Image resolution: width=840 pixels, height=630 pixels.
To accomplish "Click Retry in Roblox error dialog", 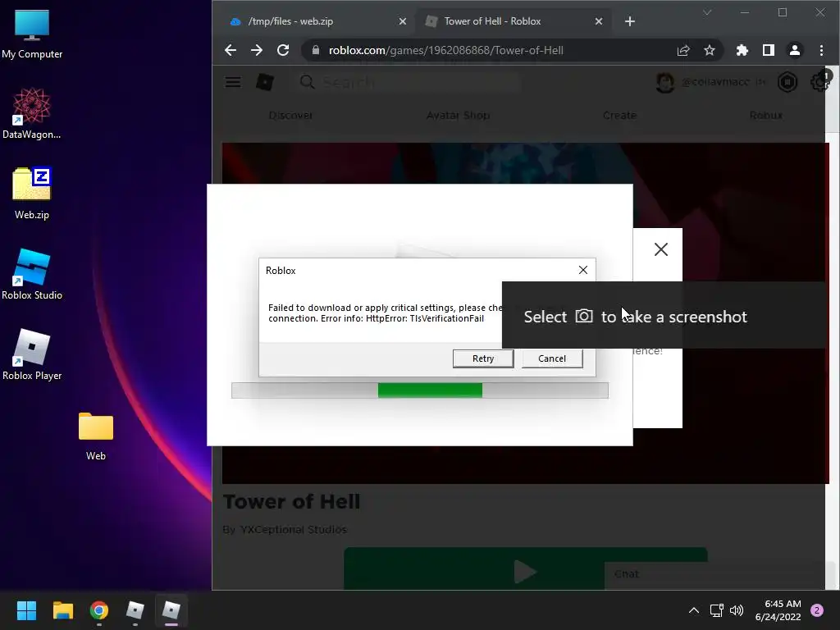I will (483, 358).
